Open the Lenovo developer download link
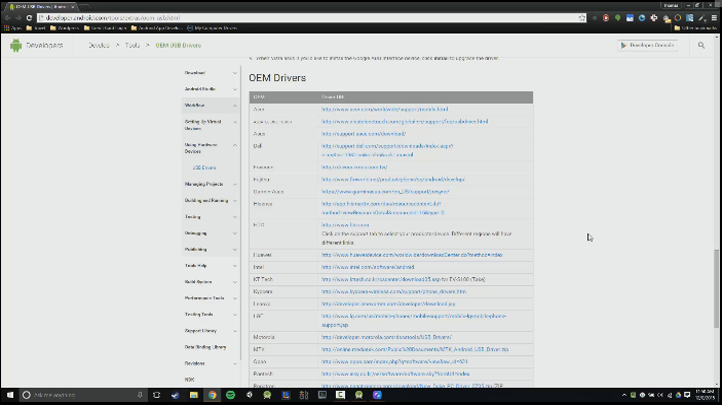Screen dimensions: 722x405 (388, 304)
